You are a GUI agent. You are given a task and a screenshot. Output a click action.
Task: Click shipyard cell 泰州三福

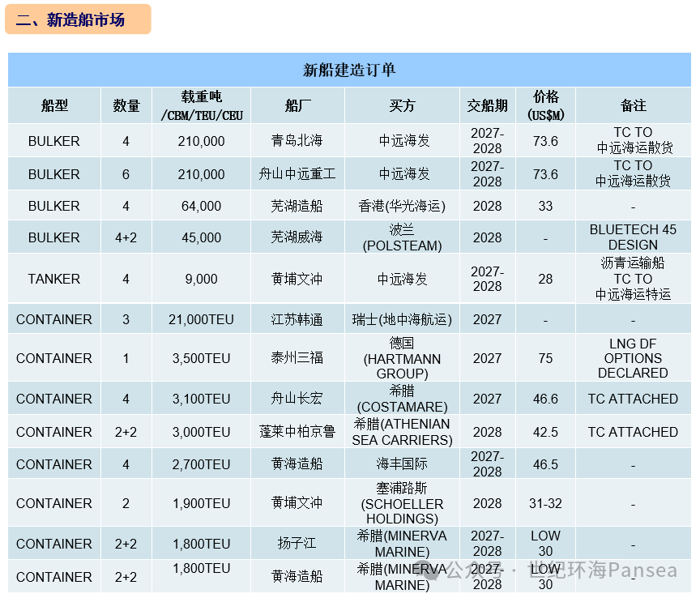(297, 357)
